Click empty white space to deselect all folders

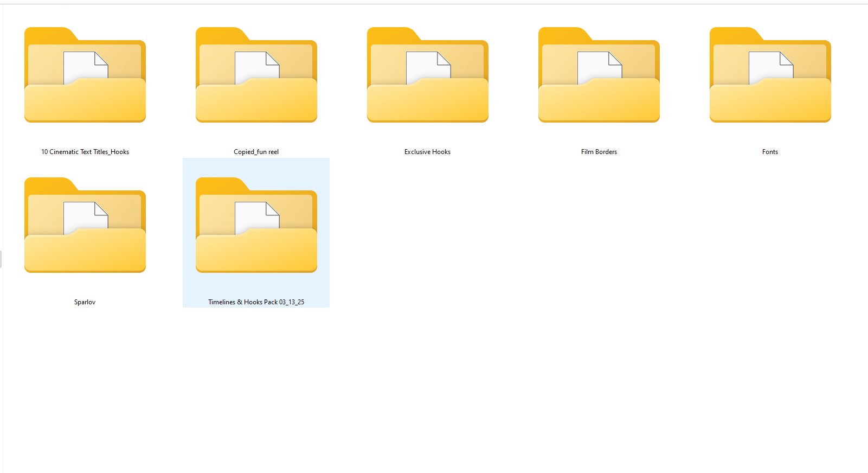click(542, 380)
